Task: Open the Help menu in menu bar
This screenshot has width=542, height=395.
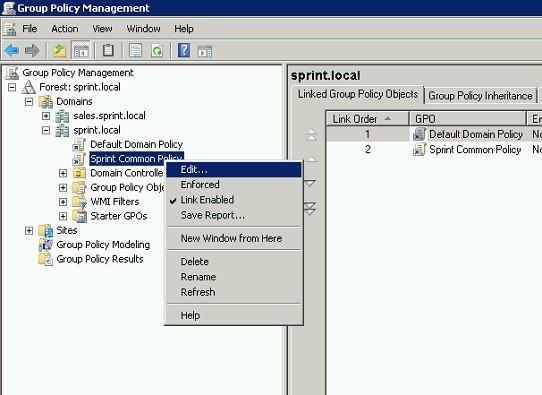Action: (x=184, y=29)
